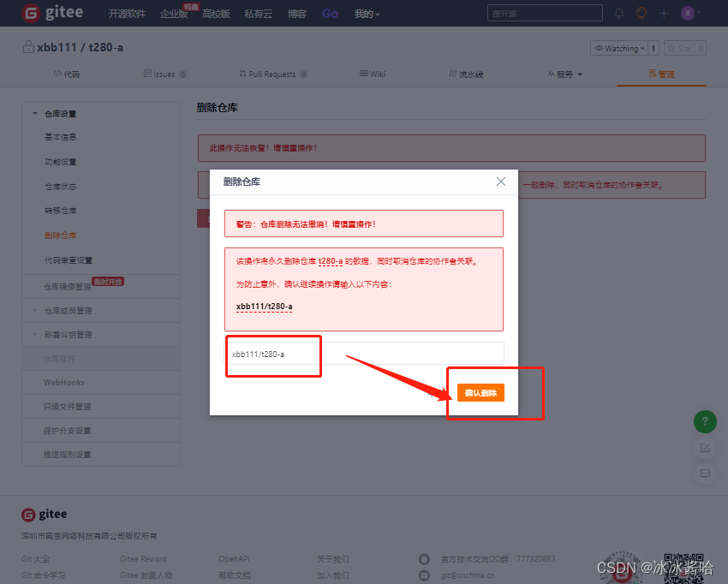Open 代码审查设置 in sidebar

click(x=69, y=260)
